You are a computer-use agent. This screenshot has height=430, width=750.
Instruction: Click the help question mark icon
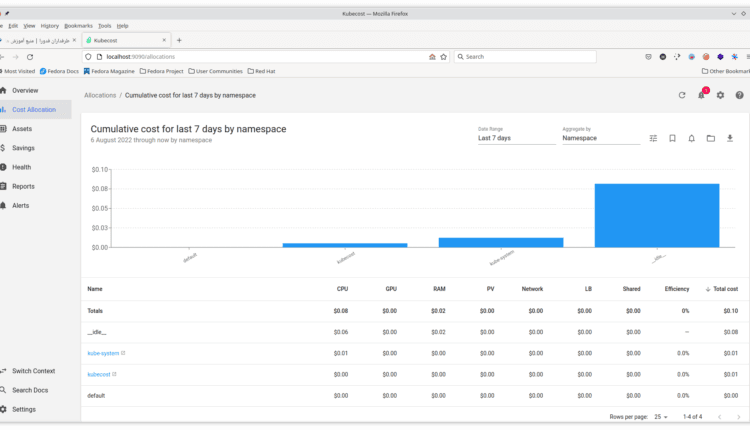[x=739, y=95]
